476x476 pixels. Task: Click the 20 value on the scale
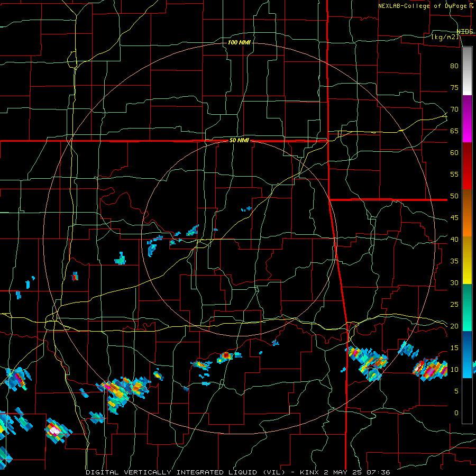point(454,326)
